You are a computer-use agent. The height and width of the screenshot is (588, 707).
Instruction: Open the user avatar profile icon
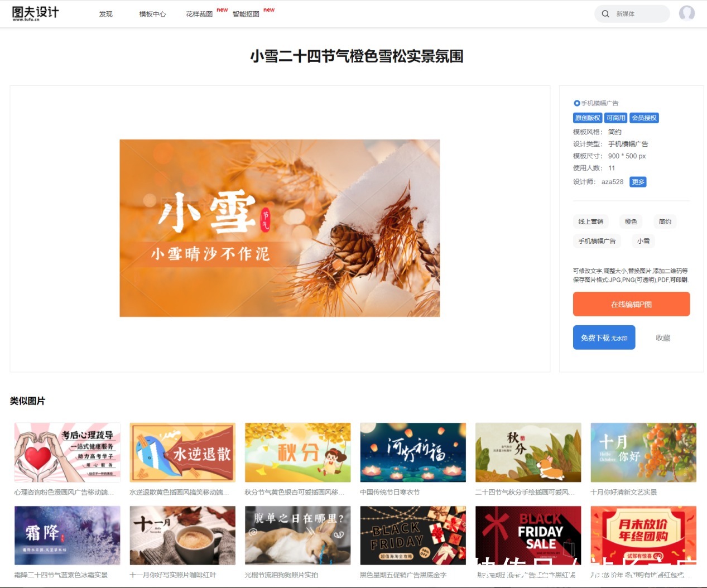[687, 13]
